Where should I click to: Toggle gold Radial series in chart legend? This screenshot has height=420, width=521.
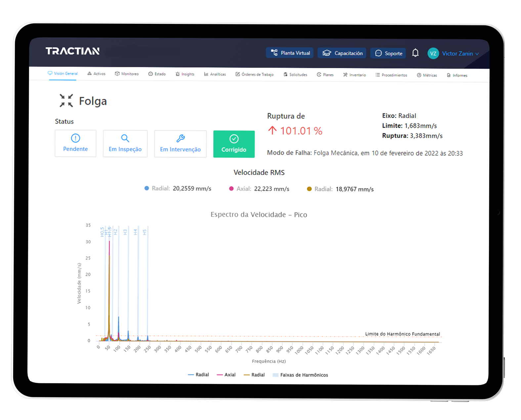click(x=254, y=375)
